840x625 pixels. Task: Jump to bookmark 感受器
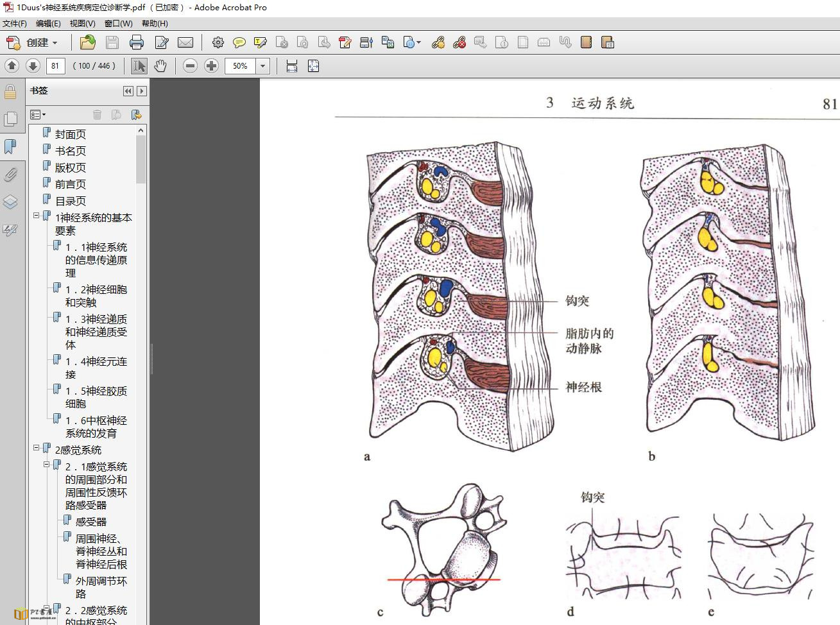(x=91, y=522)
